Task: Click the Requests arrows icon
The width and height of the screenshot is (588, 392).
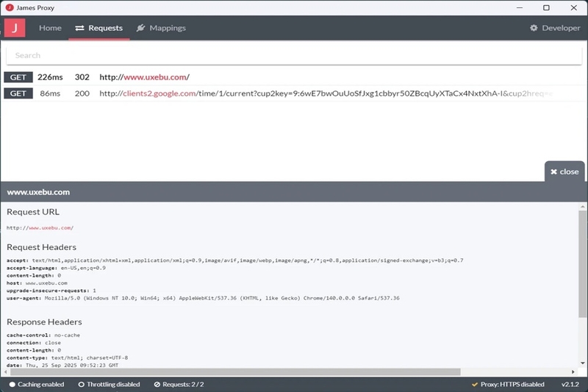Action: pyautogui.click(x=79, y=28)
